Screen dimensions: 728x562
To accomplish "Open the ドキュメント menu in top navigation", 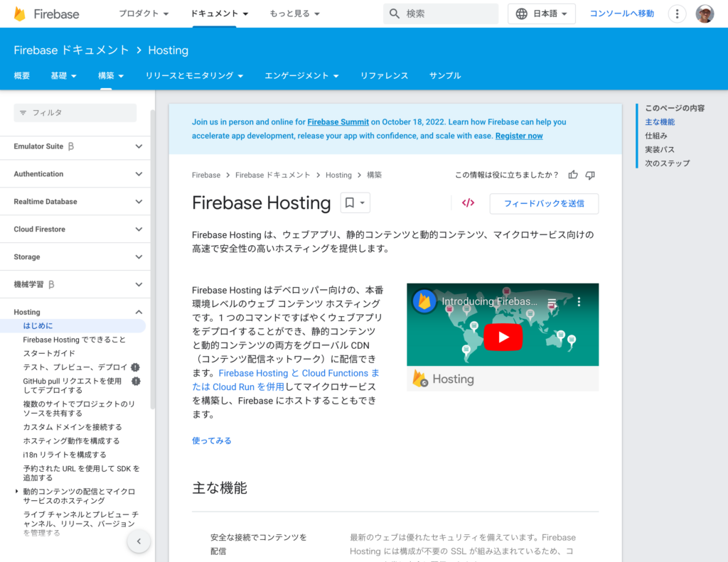I will point(220,13).
